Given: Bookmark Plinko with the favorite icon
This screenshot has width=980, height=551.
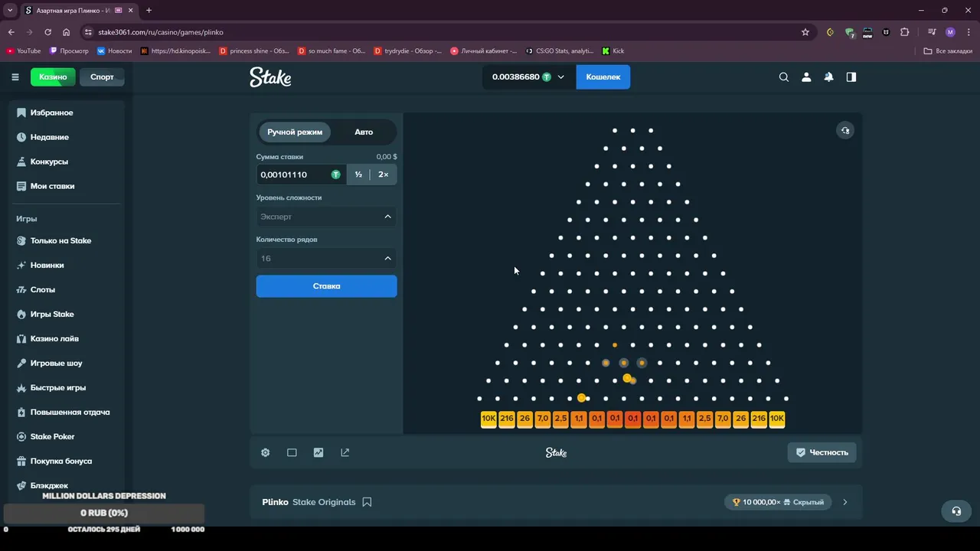Looking at the screenshot, I should click(x=367, y=502).
